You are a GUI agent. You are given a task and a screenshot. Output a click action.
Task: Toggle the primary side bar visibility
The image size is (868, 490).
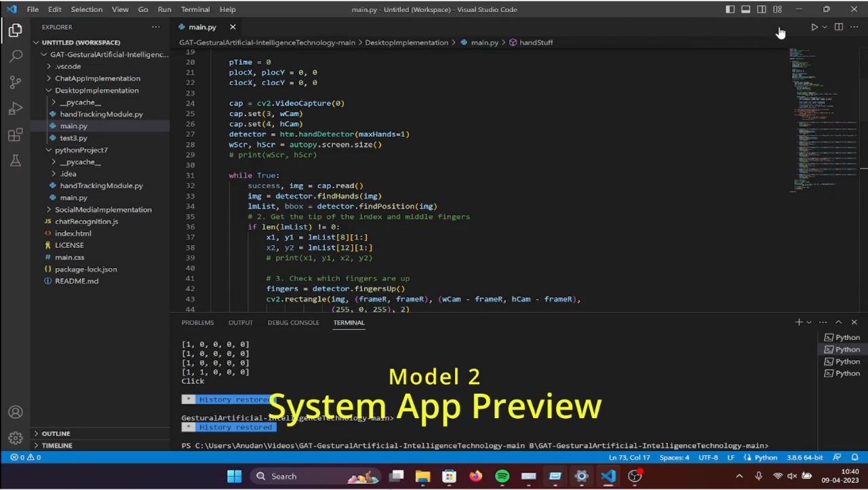(x=730, y=10)
